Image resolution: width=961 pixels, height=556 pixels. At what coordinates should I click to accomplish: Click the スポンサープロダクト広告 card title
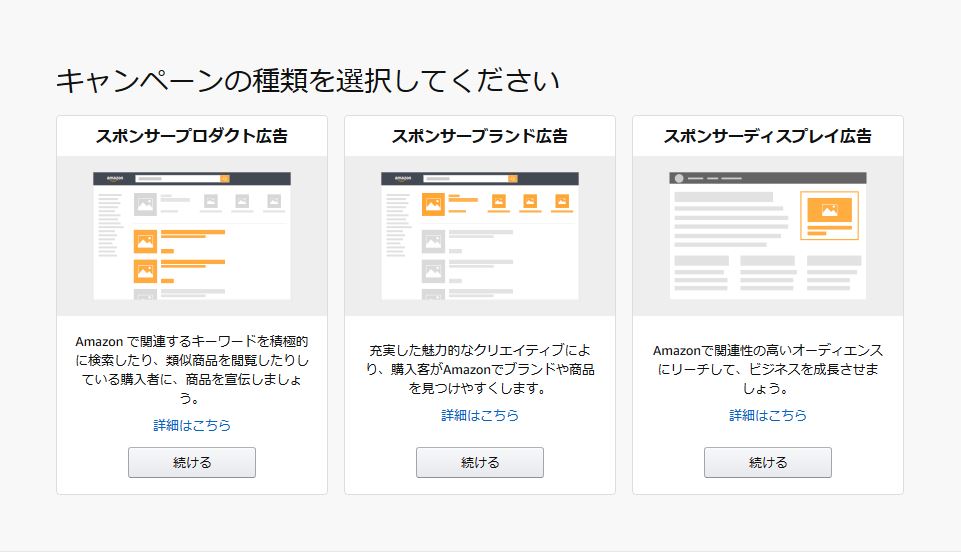[192, 135]
